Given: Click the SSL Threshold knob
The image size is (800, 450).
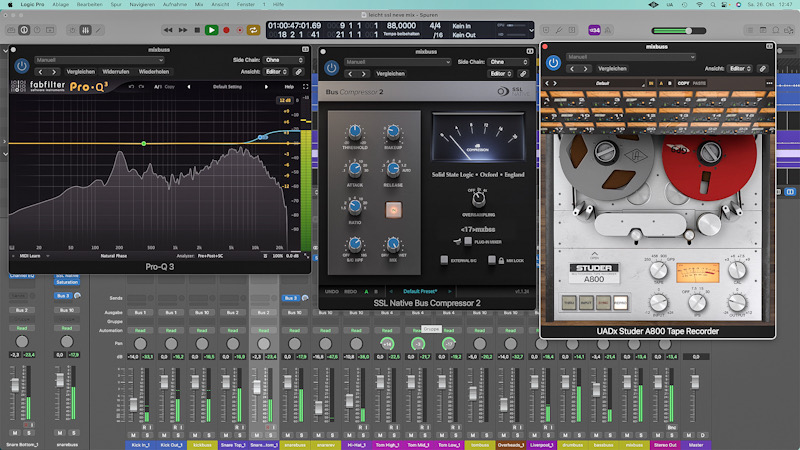Looking at the screenshot, I should click(x=355, y=133).
